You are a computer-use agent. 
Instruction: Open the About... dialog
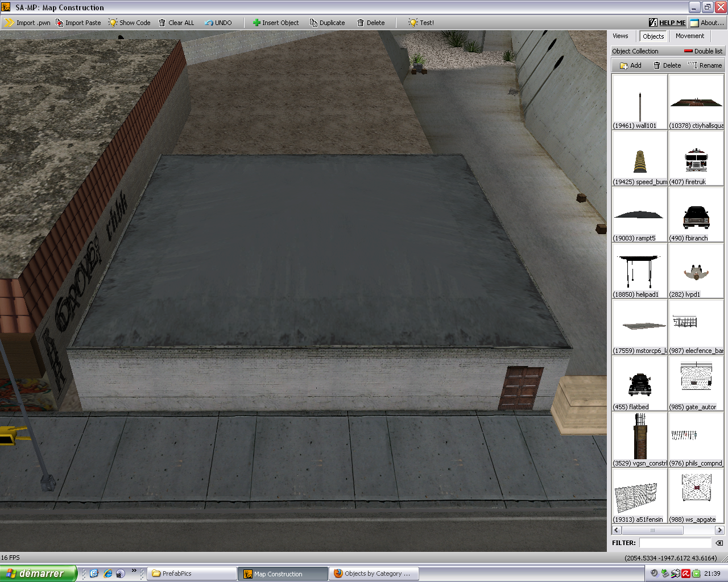click(x=707, y=23)
